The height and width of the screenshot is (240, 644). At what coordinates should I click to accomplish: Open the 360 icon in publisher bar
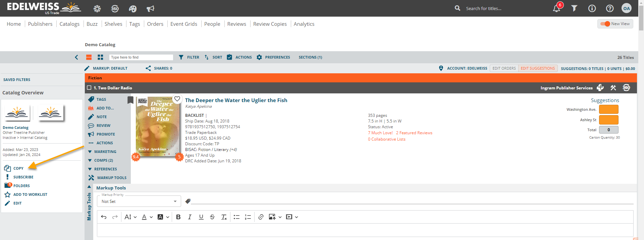coord(626,88)
